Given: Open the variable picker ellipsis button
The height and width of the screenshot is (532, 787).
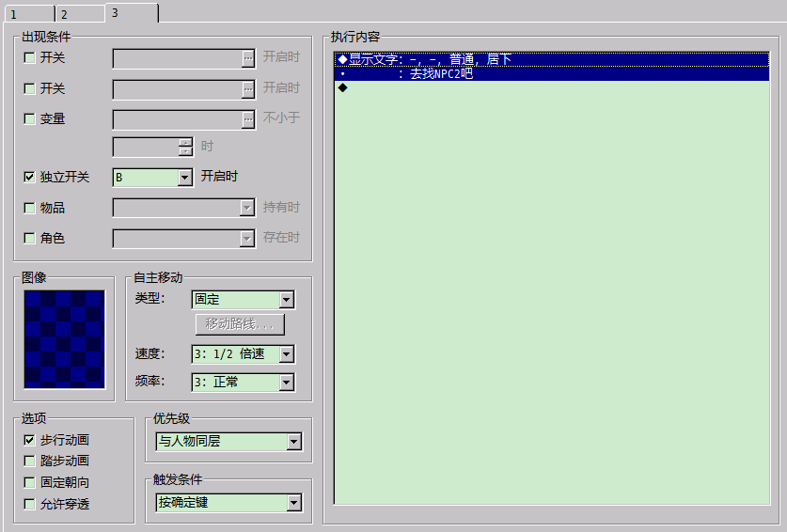Looking at the screenshot, I should (x=248, y=120).
